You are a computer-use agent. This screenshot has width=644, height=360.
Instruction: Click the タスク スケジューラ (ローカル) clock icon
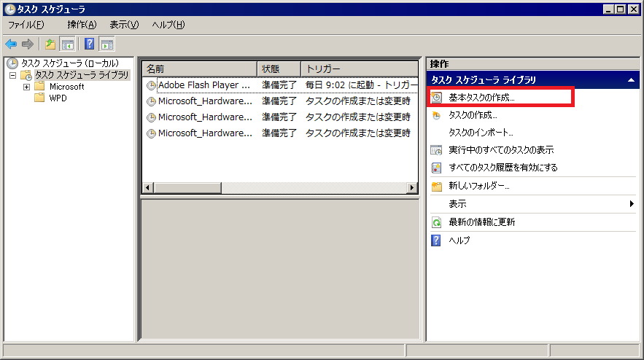click(x=12, y=63)
